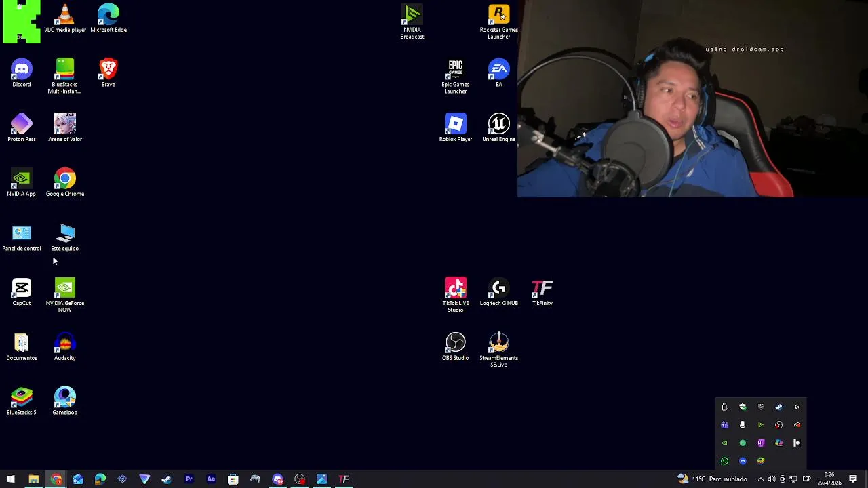Open Proton VPN taskbar icon
This screenshot has width=868, height=488.
(144, 479)
